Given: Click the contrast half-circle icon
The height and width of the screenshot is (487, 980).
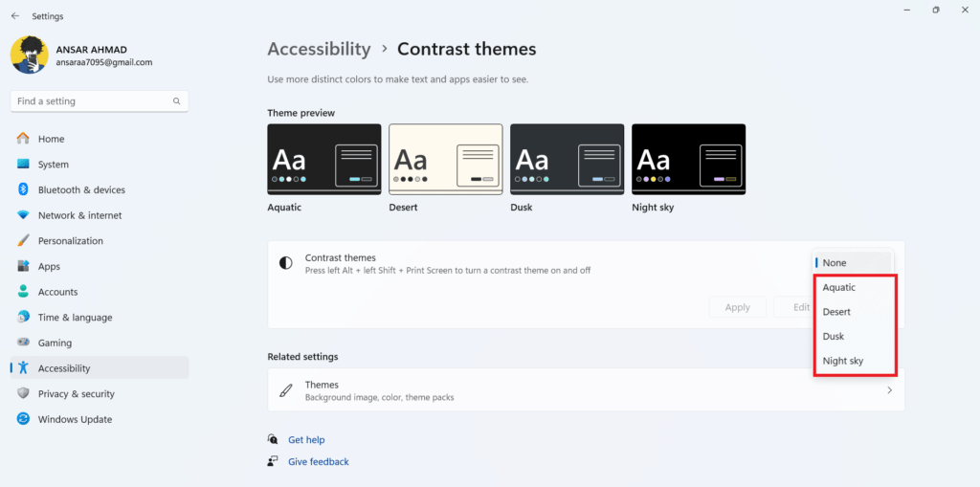Looking at the screenshot, I should 285,263.
